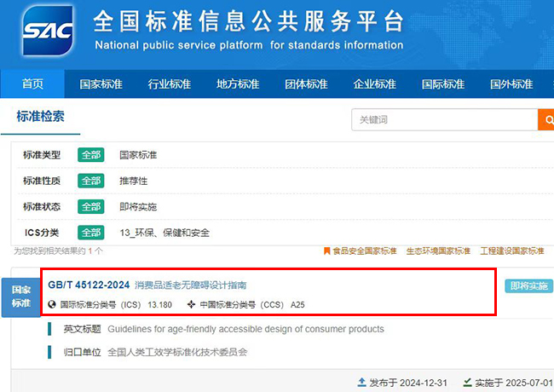Select 全部 for 标准类型 filter
Screen dimensions: 554x392
91,155
